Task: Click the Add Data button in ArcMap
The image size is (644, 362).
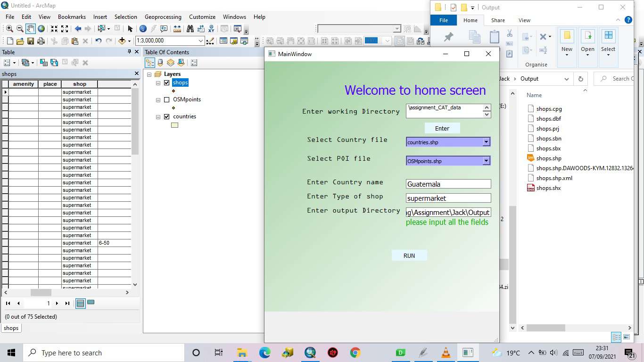Action: pyautogui.click(x=122, y=41)
